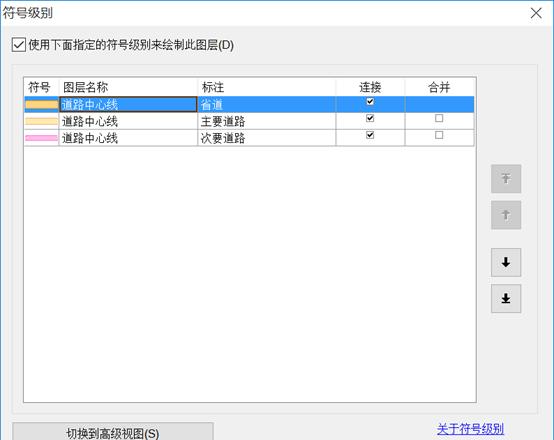
Task: Click the light yellow 主要道路 symbol swatch
Action: 41,121
